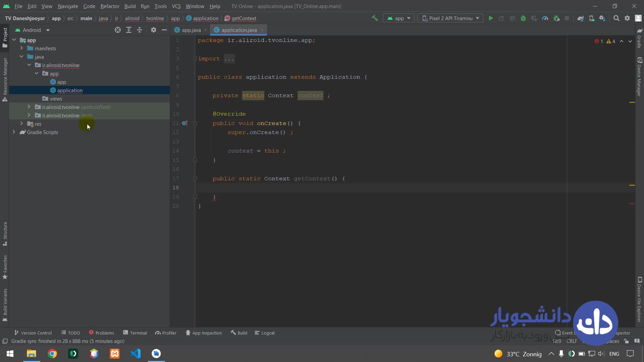Open the Terminal tool window
Screen dimensions: 644x362
[x=135, y=333]
